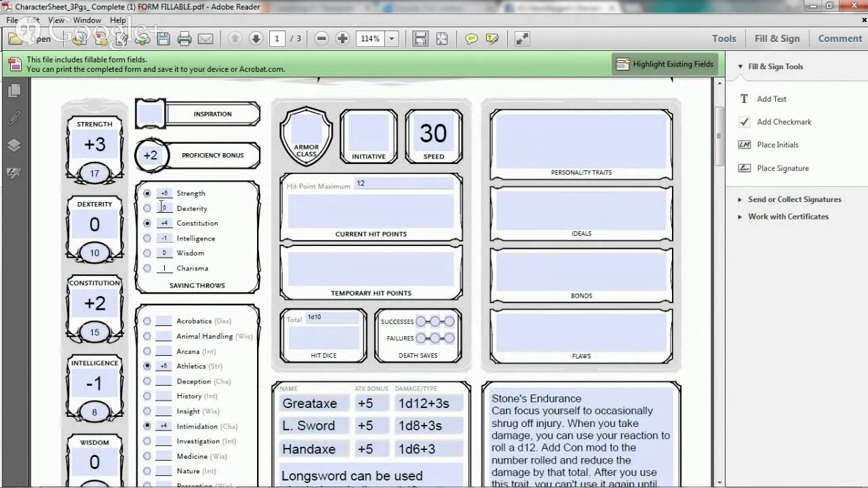Screen dimensions: 868x488
Task: Zoom in with the plus icon
Action: [x=343, y=39]
